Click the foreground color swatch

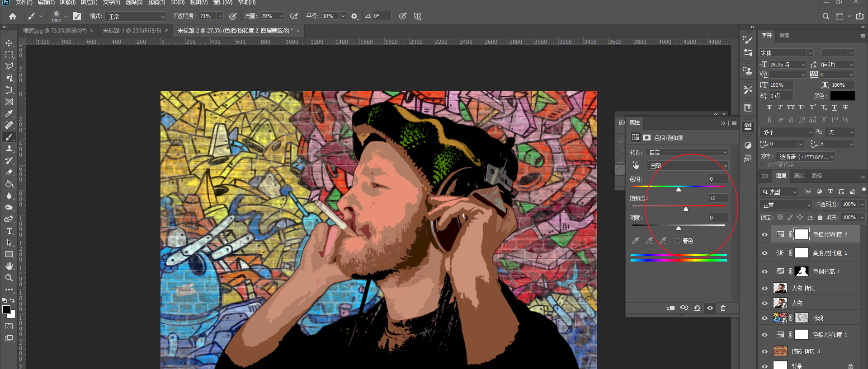pos(6,309)
